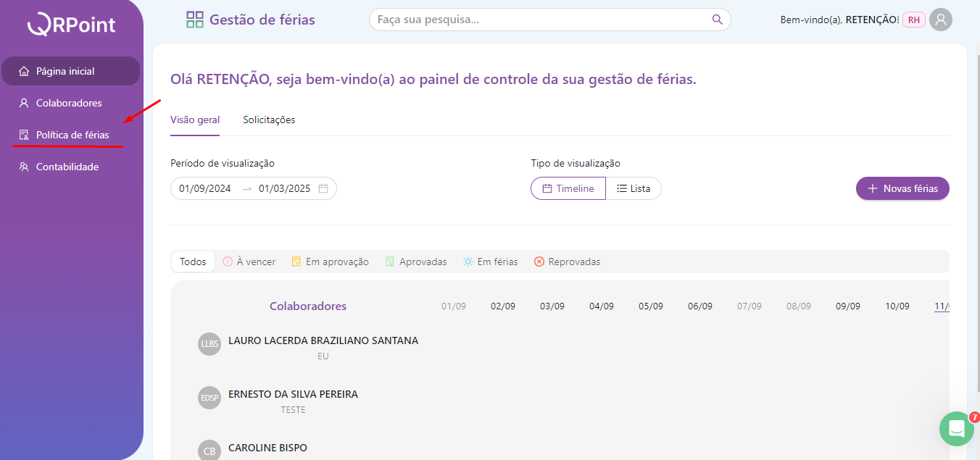Open Política de férias in sidebar
The height and width of the screenshot is (460, 980).
(x=72, y=135)
